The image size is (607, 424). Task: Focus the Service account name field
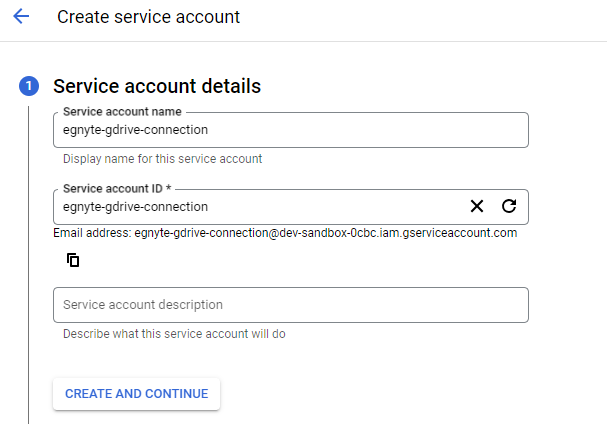click(x=291, y=130)
